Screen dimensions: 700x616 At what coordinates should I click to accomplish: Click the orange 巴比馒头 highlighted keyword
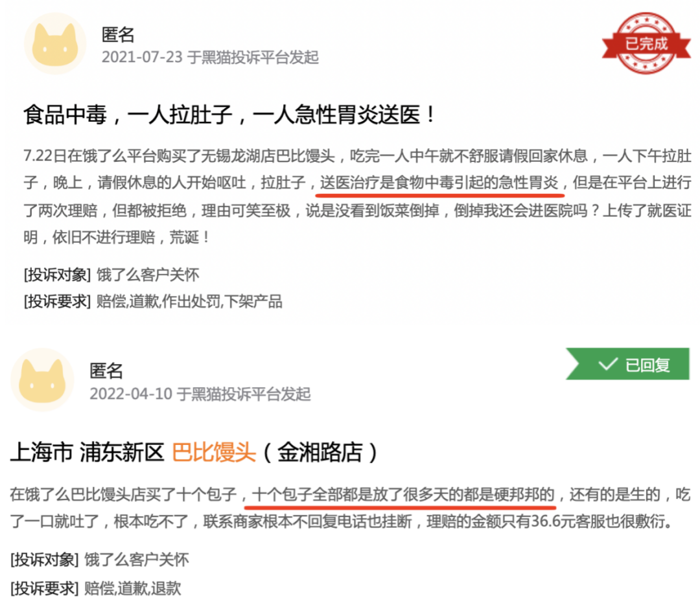click(x=214, y=452)
